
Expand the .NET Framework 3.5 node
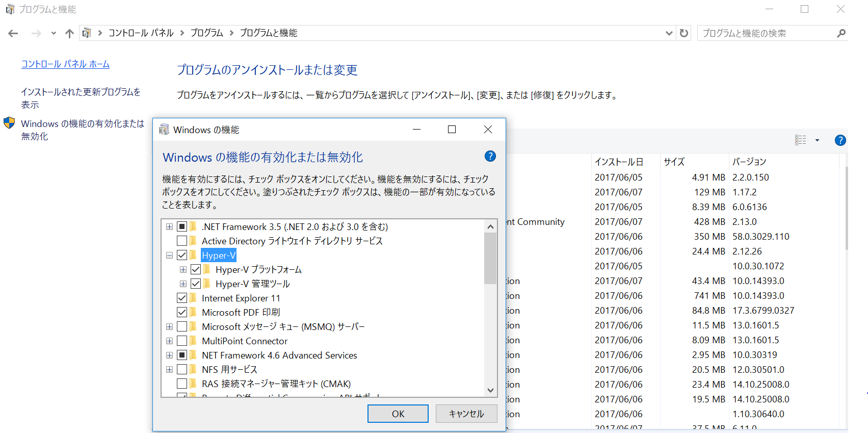[x=169, y=226]
